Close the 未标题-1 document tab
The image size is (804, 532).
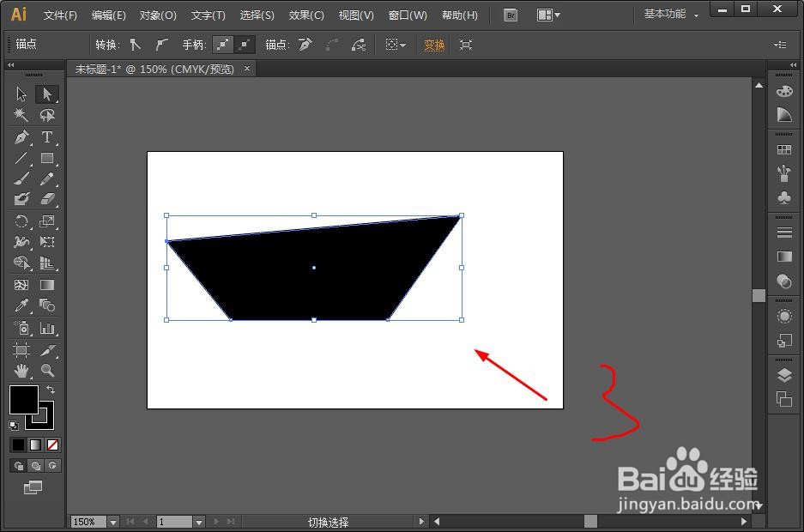point(247,68)
